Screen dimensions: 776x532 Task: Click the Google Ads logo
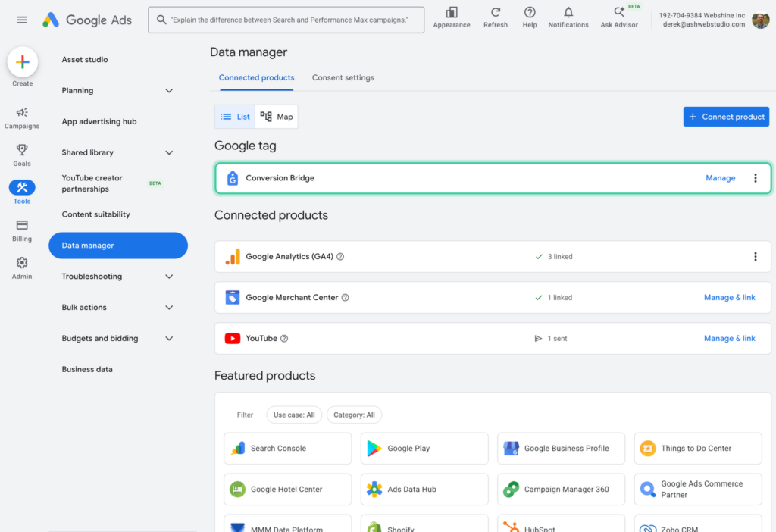click(87, 20)
